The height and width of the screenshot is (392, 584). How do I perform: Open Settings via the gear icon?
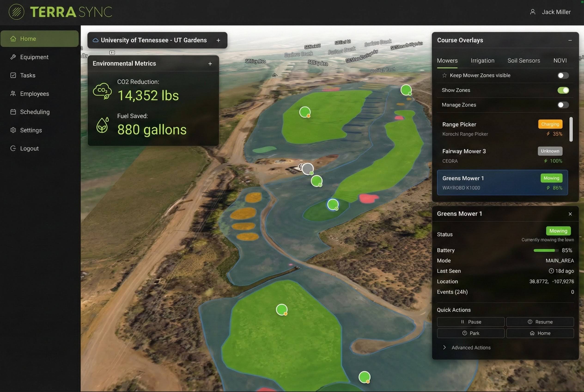coord(13,130)
